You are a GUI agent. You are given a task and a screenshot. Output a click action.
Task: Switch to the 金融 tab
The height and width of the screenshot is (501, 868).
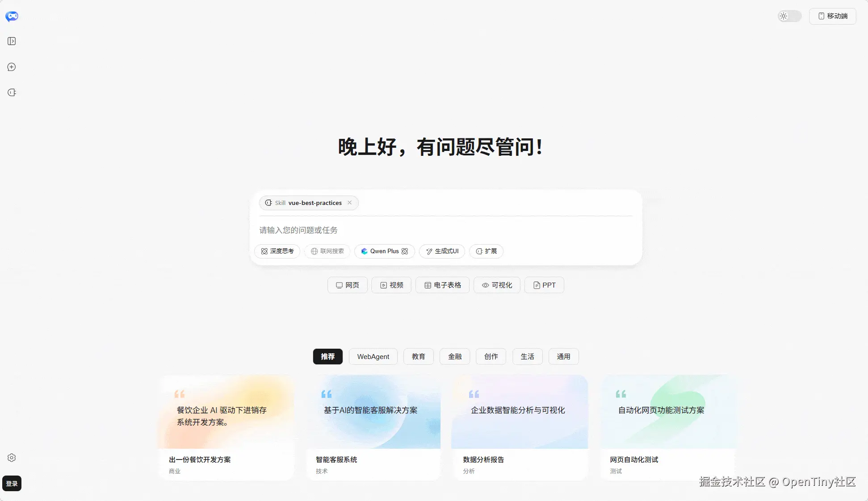tap(455, 356)
